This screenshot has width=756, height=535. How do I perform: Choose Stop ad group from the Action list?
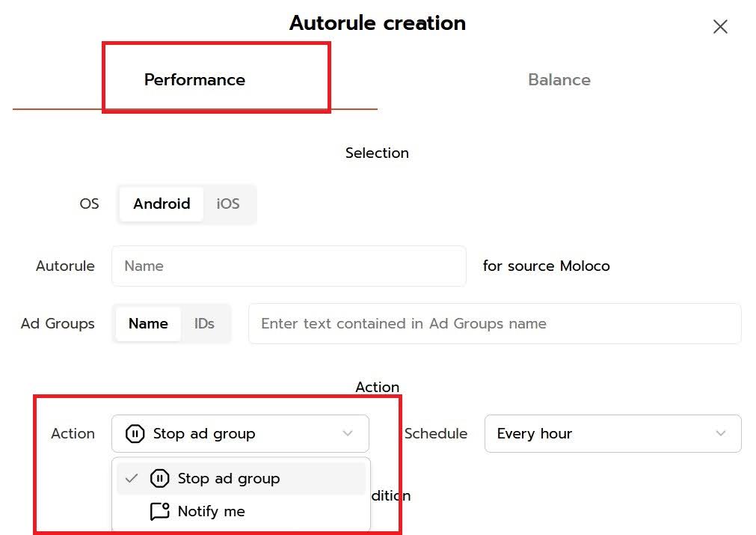[x=228, y=479]
